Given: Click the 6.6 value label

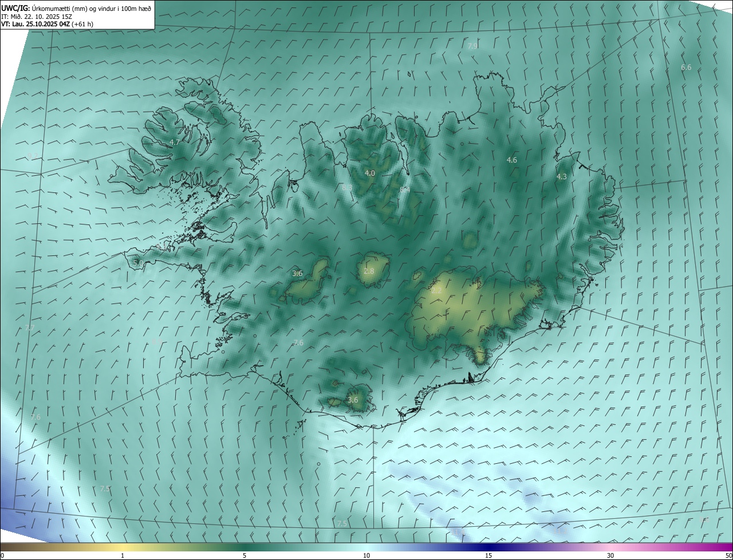Looking at the screenshot, I should pos(686,68).
